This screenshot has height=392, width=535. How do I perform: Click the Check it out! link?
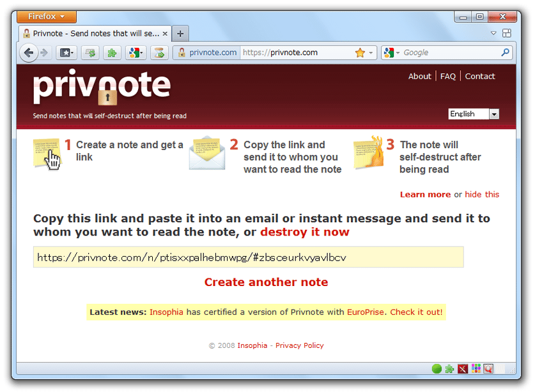pyautogui.click(x=416, y=312)
